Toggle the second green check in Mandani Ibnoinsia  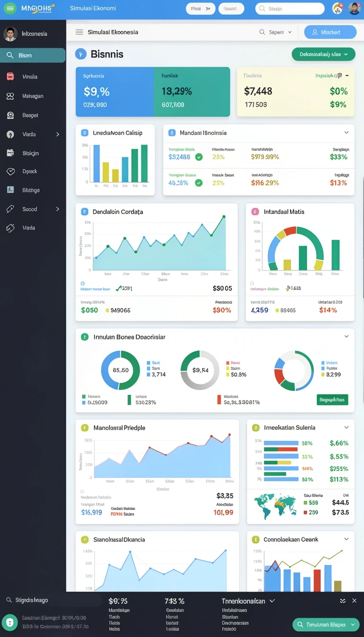[199, 182]
